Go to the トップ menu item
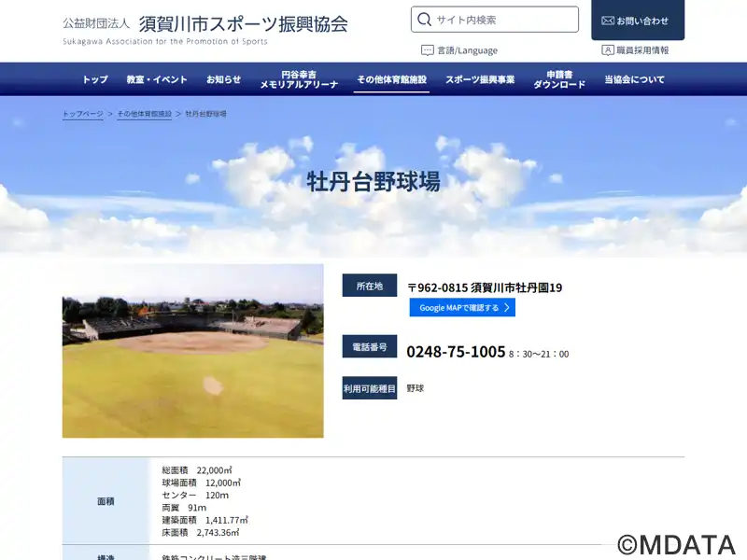The height and width of the screenshot is (560, 747). pyautogui.click(x=95, y=79)
